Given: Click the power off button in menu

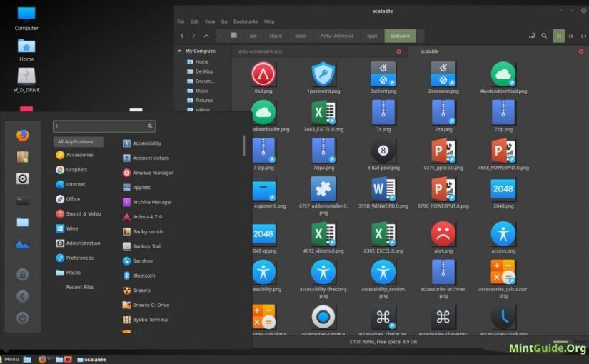Looking at the screenshot, I should 23,318.
